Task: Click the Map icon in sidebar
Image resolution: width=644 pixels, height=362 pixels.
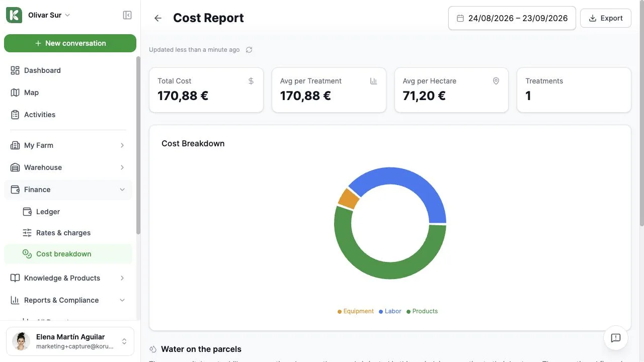Action: pyautogui.click(x=15, y=93)
